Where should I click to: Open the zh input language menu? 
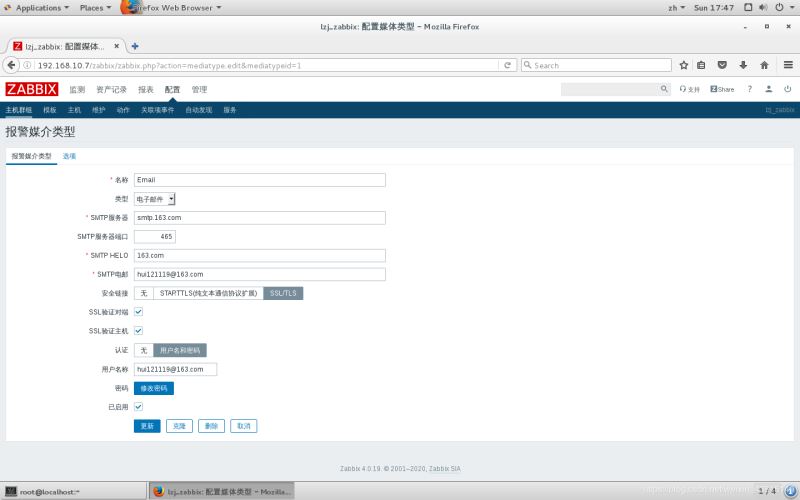[677, 8]
